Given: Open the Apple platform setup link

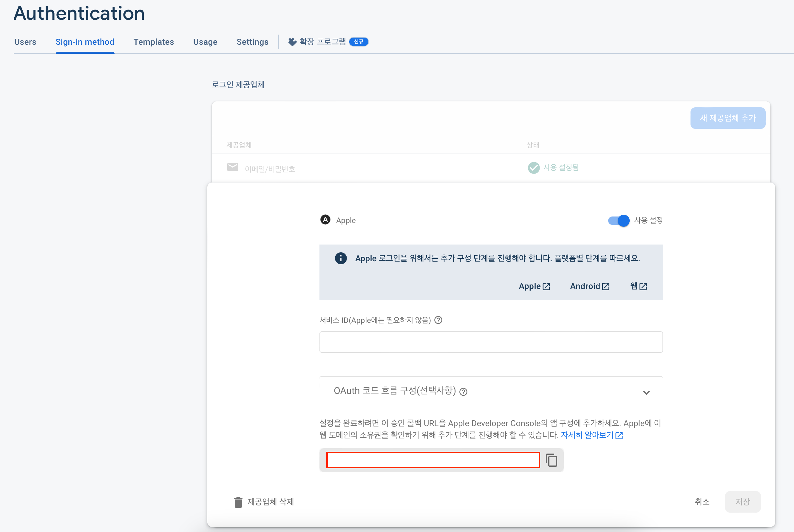Looking at the screenshot, I should (x=534, y=286).
